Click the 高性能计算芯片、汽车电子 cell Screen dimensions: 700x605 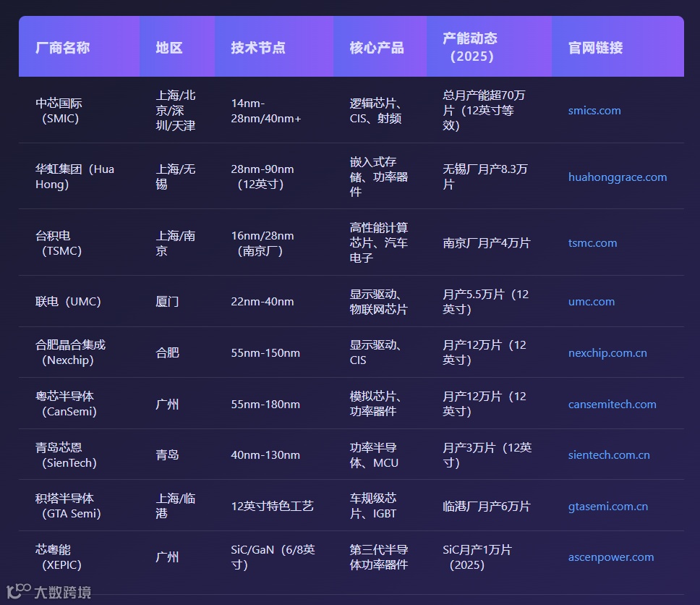380,242
